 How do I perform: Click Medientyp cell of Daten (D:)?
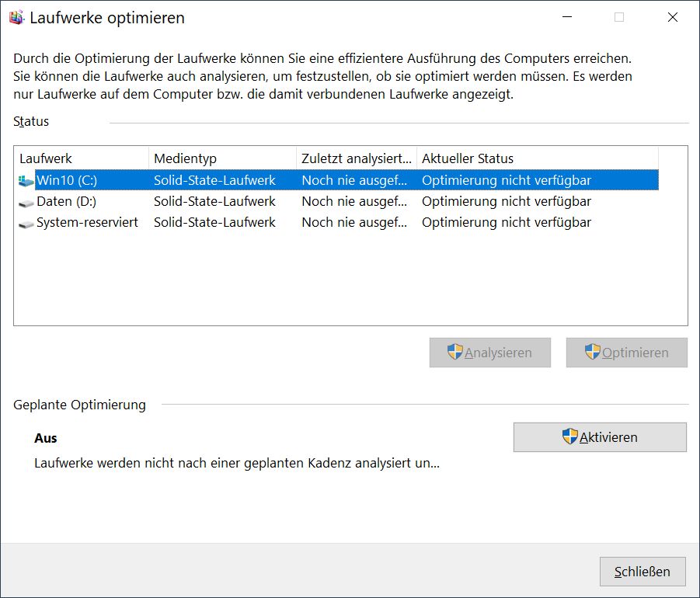[x=214, y=201]
